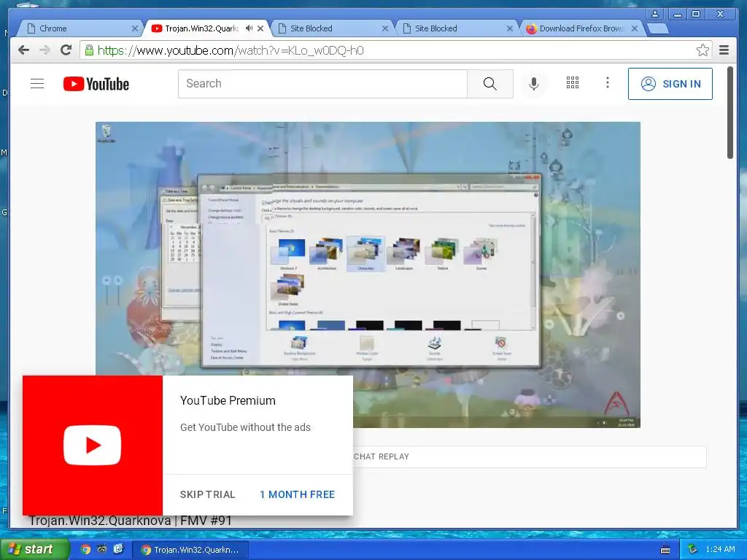
Task: Click the YouTube Premium heading text
Action: (228, 400)
